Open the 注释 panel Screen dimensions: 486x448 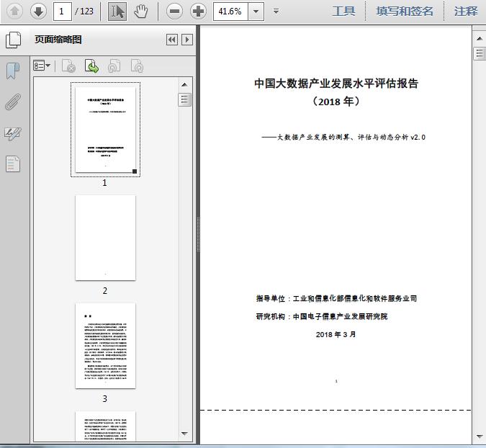(466, 11)
